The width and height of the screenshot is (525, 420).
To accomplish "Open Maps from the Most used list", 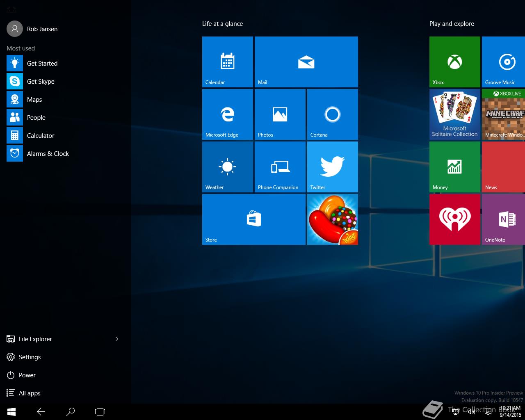I will pos(66,99).
